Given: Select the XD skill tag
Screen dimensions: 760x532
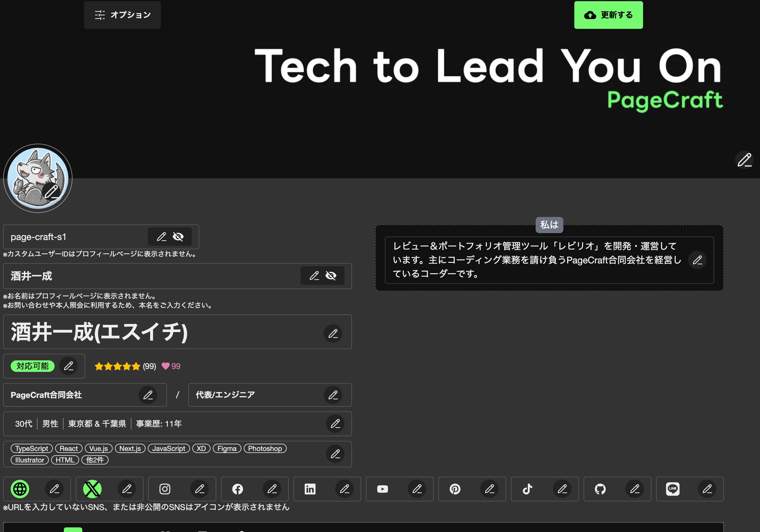Looking at the screenshot, I should point(201,448).
